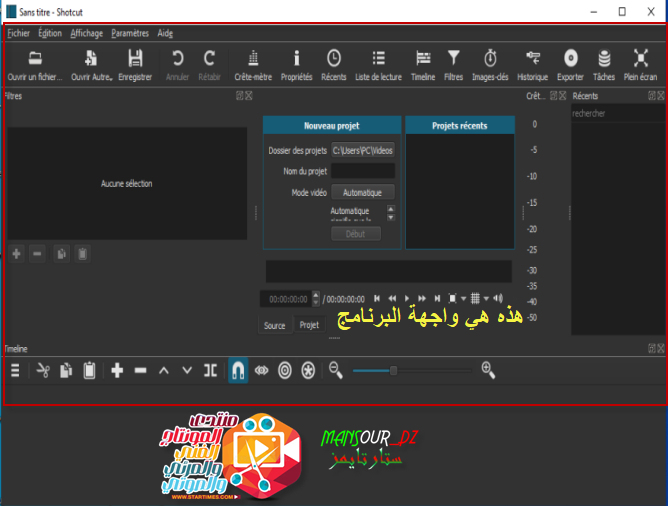Open the Filtres funnel icon
This screenshot has height=506, width=668.
pos(453,65)
